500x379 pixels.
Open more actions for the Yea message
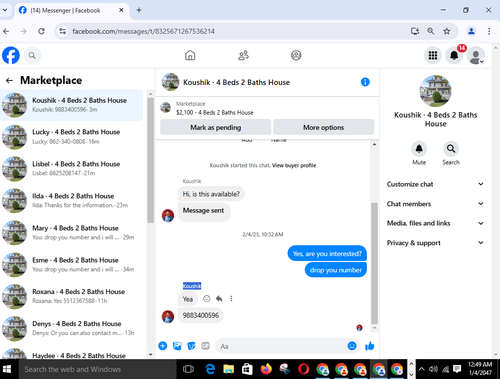(x=231, y=299)
